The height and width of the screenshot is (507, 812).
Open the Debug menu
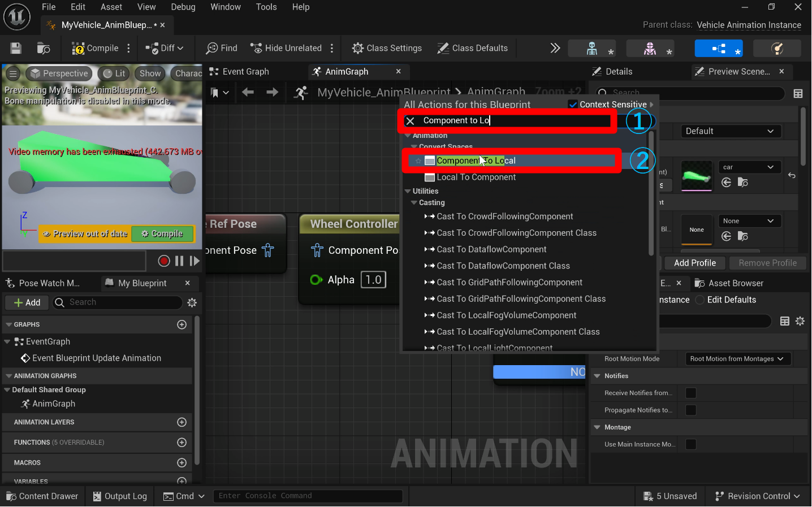[183, 7]
